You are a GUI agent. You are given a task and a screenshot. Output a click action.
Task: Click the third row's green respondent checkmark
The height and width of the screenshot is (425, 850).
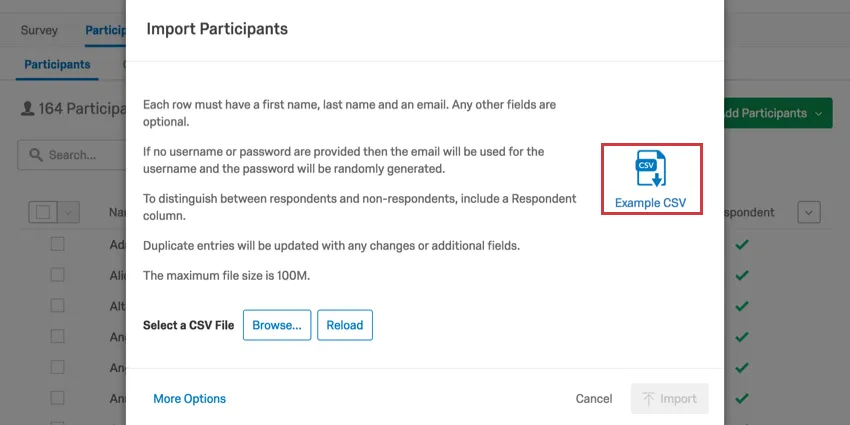point(741,306)
